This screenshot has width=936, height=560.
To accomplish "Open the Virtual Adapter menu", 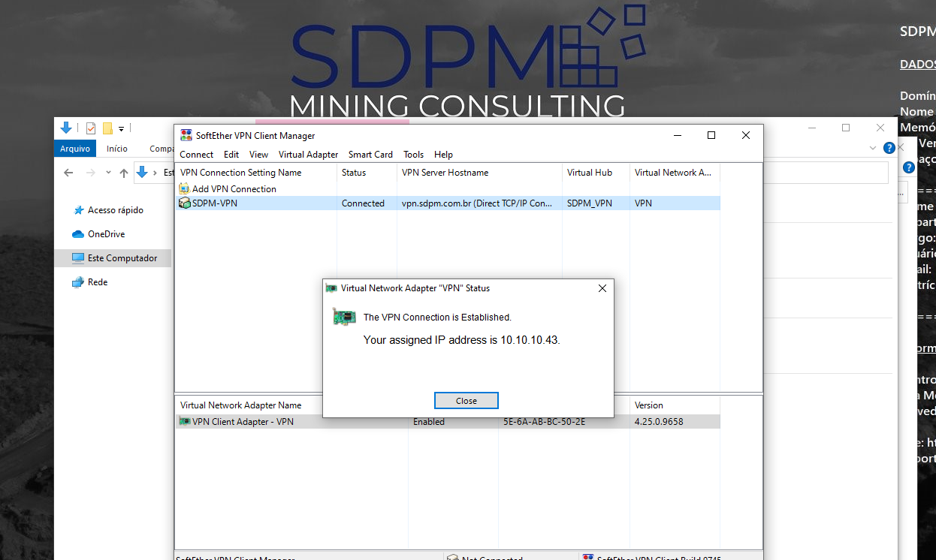I will pos(308,155).
